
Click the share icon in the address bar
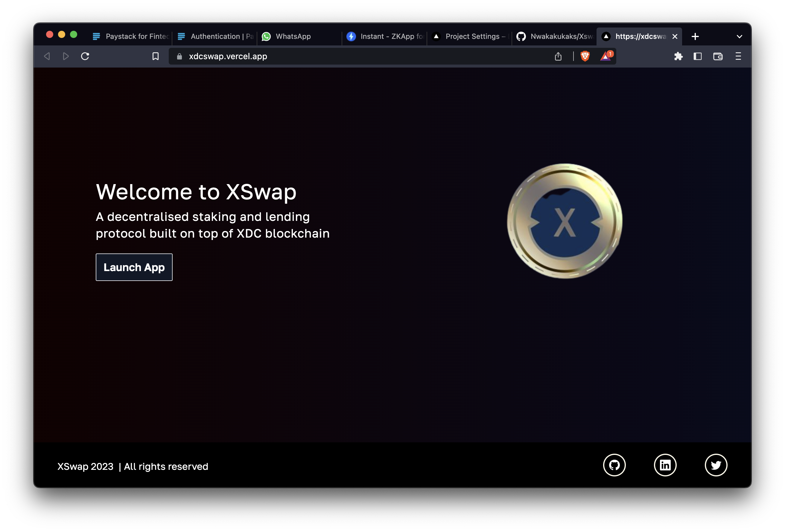558,56
